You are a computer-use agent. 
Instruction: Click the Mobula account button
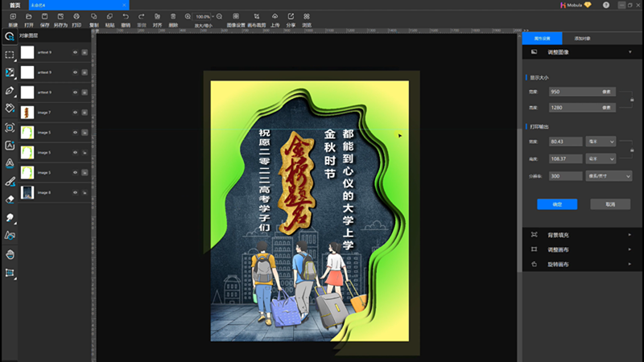click(576, 5)
